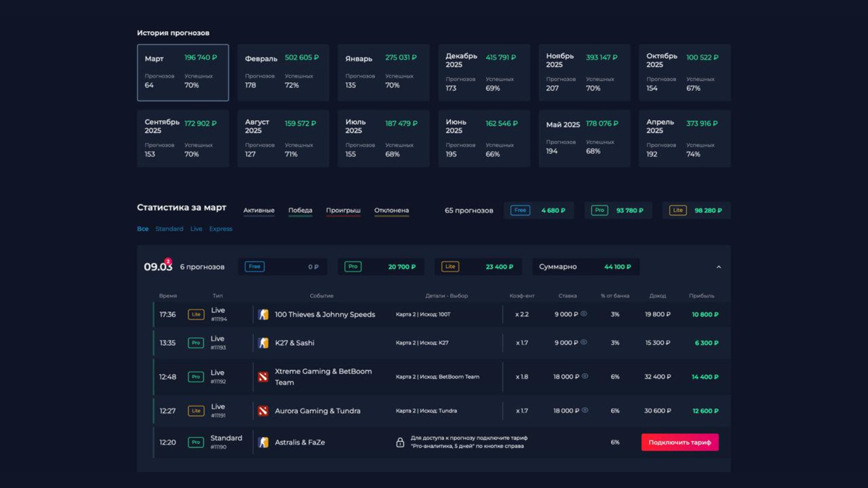Click the CS icon beside K27 & Sashi
868x488 pixels.
[263, 343]
